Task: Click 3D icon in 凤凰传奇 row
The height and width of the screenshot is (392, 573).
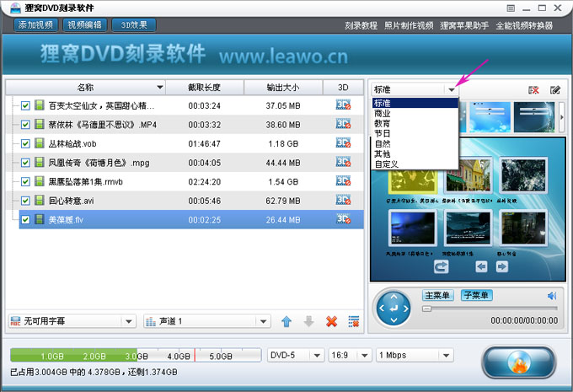Action: (x=343, y=162)
